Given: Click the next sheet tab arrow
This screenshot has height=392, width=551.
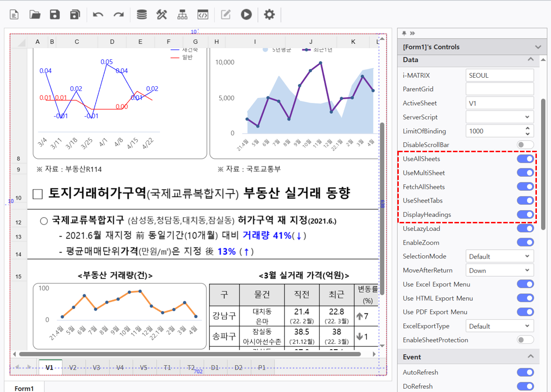Looking at the screenshot, I should click(x=29, y=367).
